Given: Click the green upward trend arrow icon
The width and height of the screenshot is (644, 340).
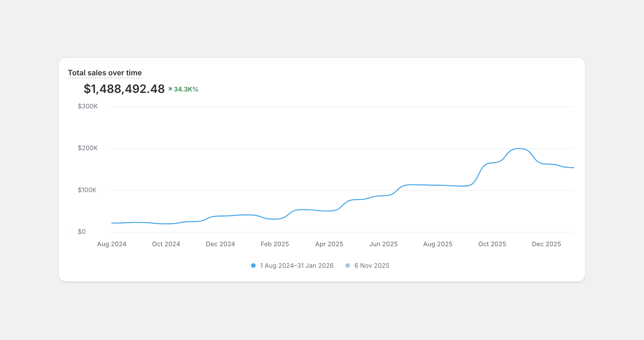Looking at the screenshot, I should (170, 89).
